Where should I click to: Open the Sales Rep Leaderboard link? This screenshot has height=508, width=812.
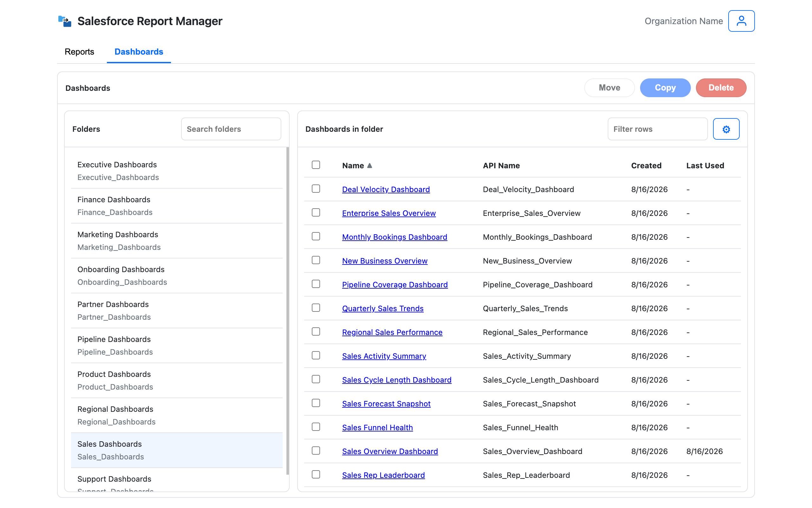click(x=383, y=476)
